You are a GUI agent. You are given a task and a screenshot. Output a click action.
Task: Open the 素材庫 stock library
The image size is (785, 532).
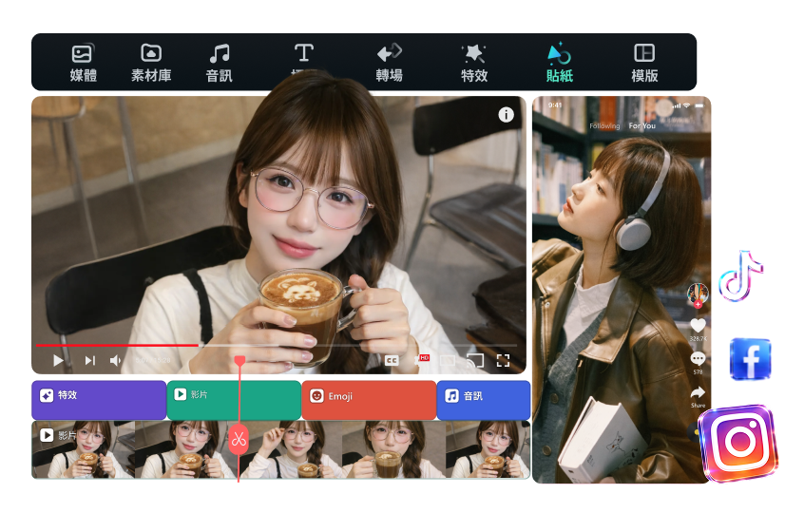[x=151, y=63]
